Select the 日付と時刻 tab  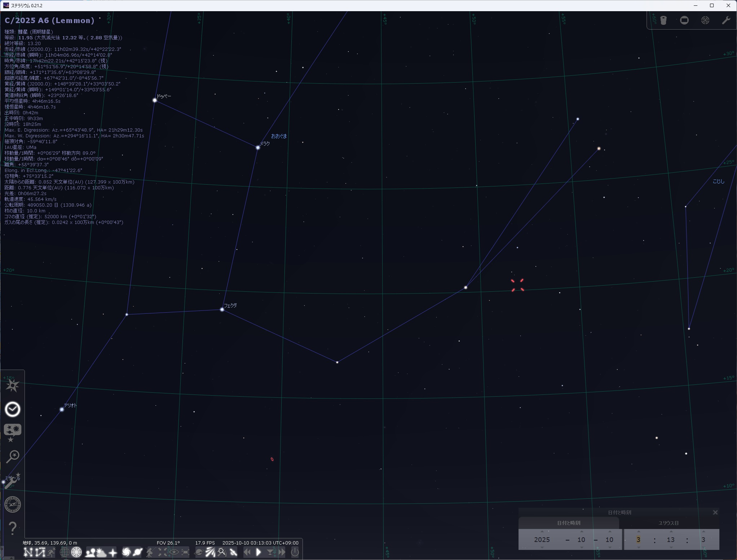(569, 523)
